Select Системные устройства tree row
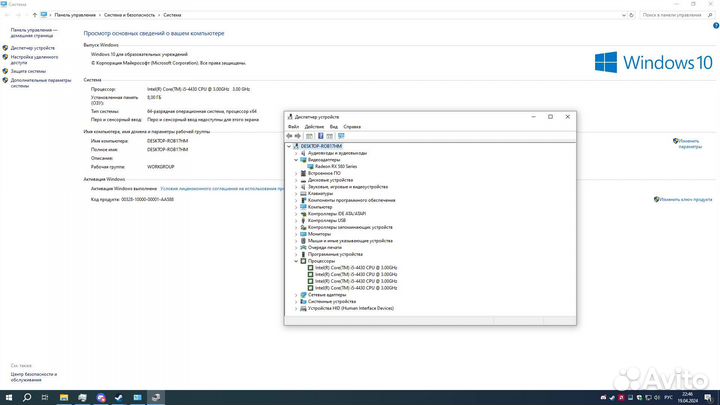Viewport: 720px width, 405px height. (x=332, y=302)
